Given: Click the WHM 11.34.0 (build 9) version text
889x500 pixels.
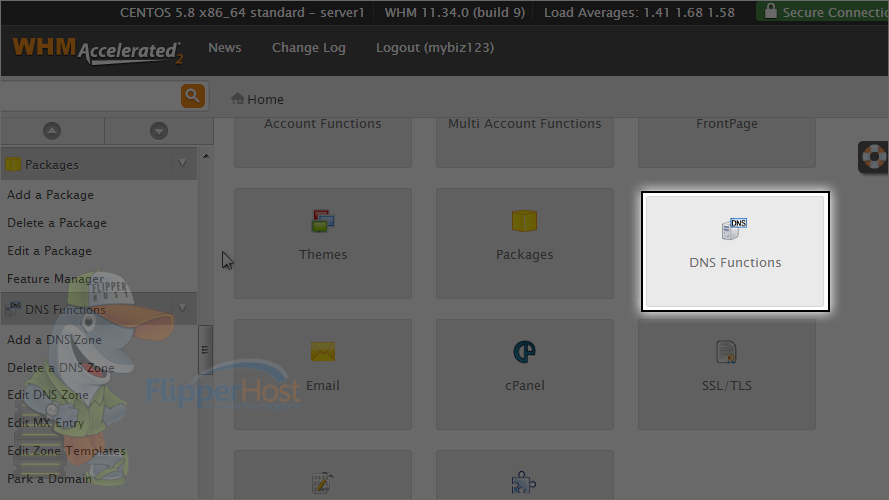Looking at the screenshot, I should (x=455, y=12).
